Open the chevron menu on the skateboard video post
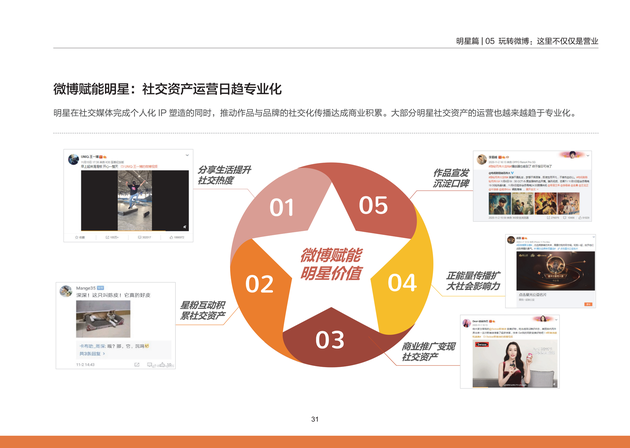This screenshot has height=448, width=630. [187, 155]
